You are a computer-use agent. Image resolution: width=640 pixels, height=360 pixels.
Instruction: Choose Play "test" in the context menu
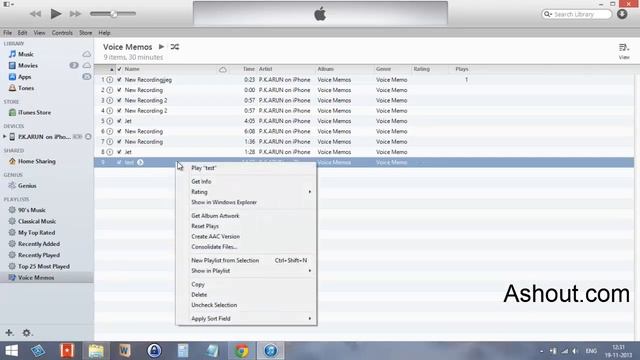tap(246, 168)
